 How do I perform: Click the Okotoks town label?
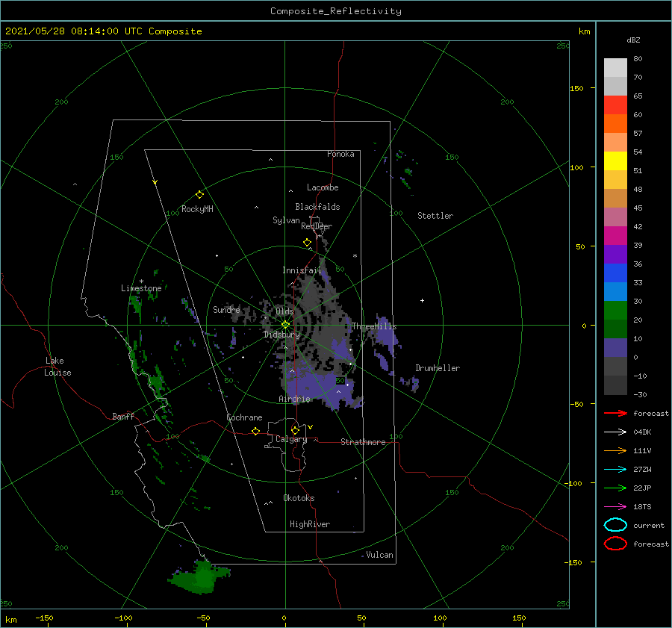pos(299,498)
